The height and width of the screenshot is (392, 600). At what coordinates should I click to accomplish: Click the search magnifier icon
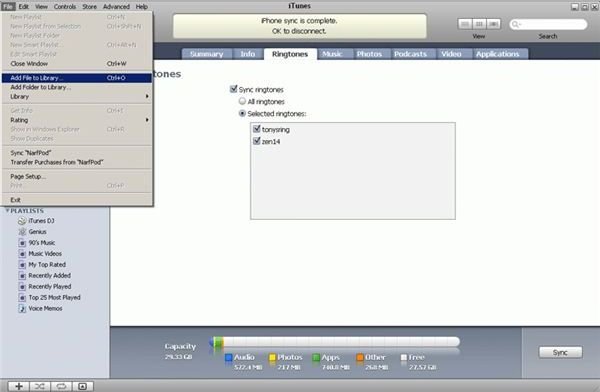516,24
